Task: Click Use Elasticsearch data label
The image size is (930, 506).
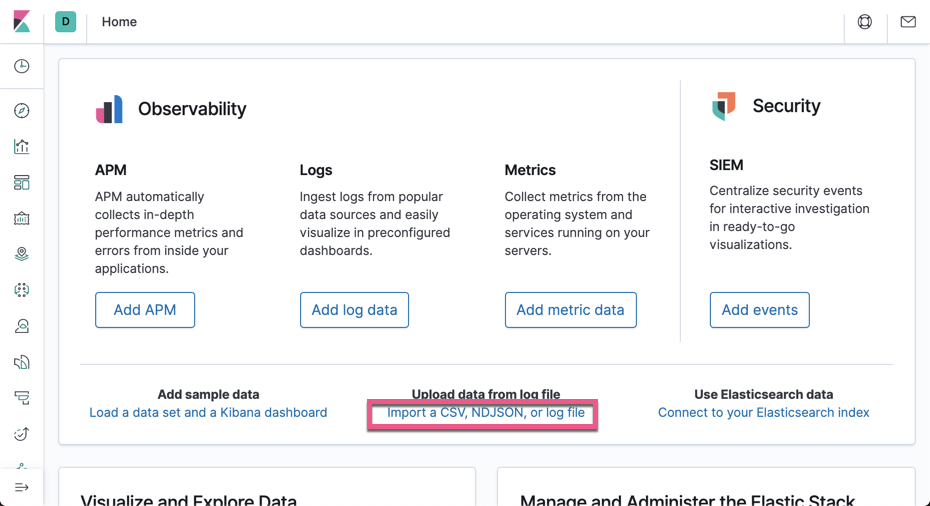Action: pyautogui.click(x=763, y=394)
